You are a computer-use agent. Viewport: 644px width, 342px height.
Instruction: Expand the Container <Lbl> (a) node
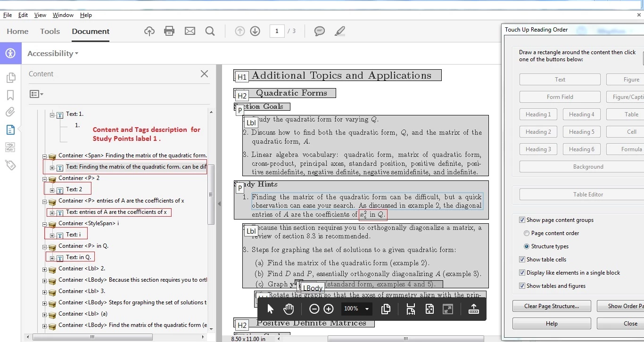click(45, 315)
